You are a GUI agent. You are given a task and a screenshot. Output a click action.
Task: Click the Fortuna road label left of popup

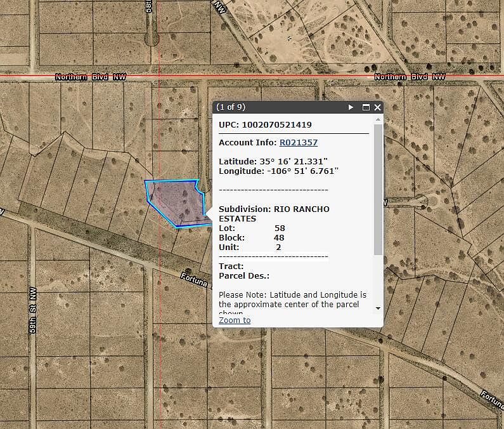coord(195,279)
